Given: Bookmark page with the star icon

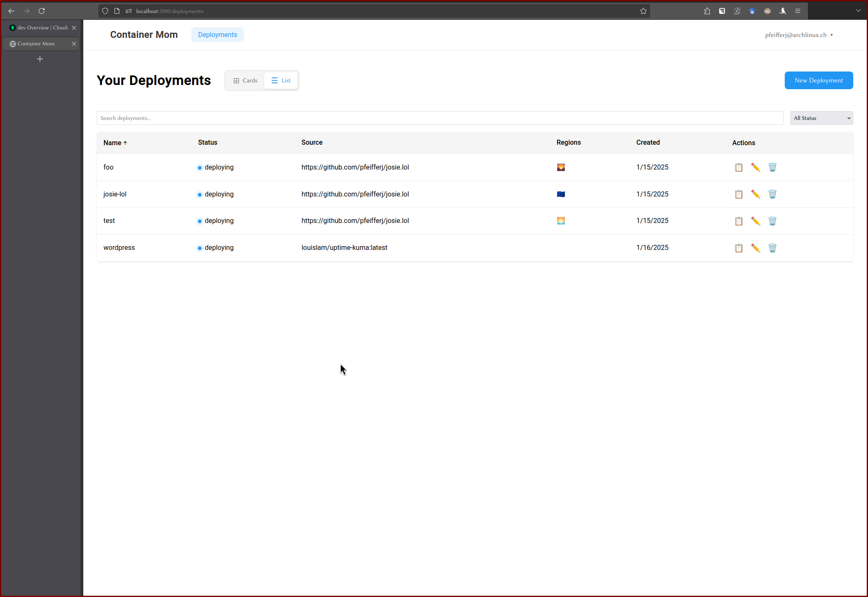Looking at the screenshot, I should (643, 11).
